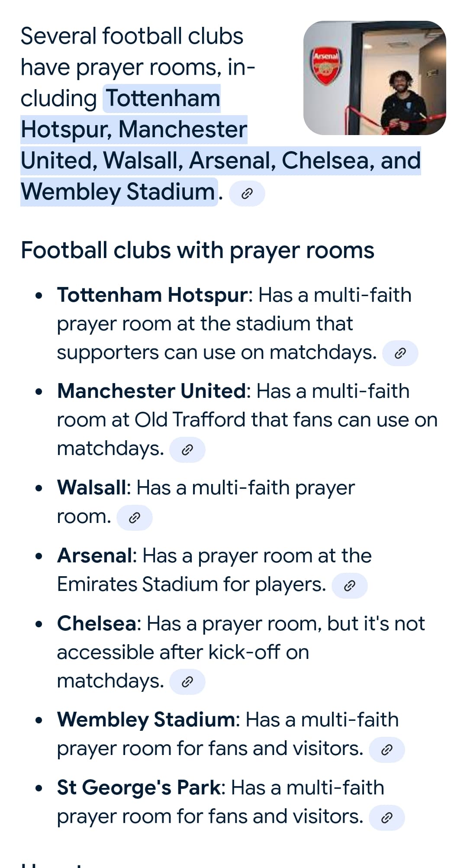Click the bold Tottenham Hotspur bullet title
The width and height of the screenshot is (467, 868).
click(x=152, y=295)
